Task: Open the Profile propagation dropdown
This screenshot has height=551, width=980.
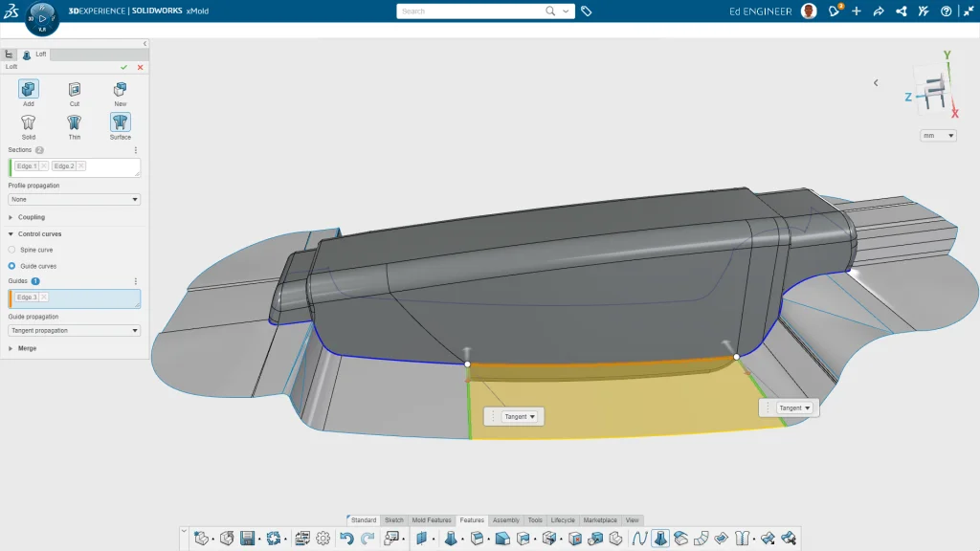Action: point(75,200)
